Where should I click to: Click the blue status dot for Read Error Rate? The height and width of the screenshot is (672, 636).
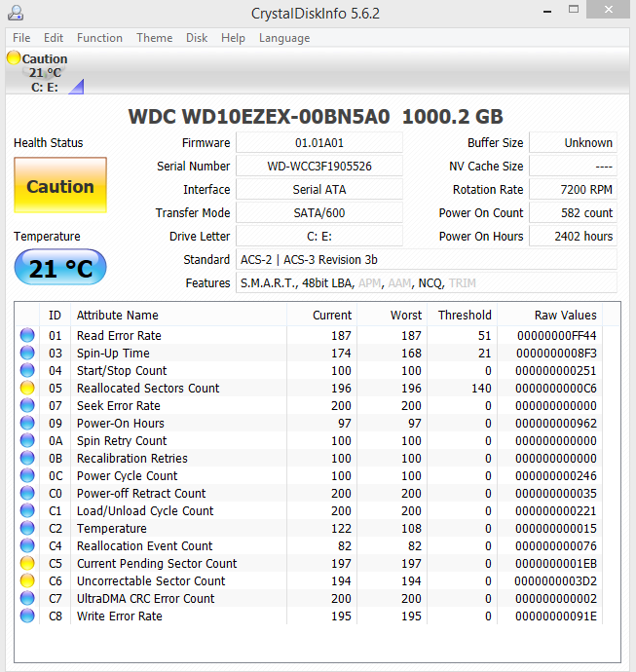point(27,335)
